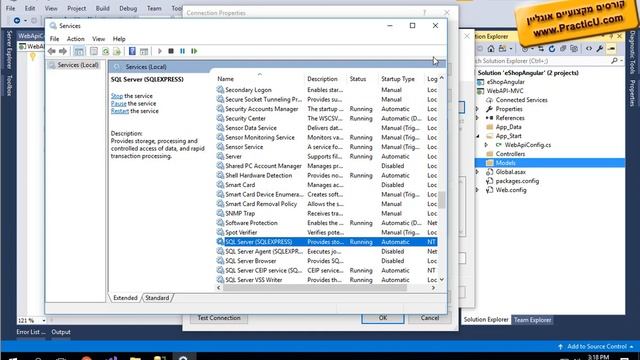Screen dimensions: 640x360
Task: Select Controllers folder in Solution Explorer
Action: (x=510, y=154)
